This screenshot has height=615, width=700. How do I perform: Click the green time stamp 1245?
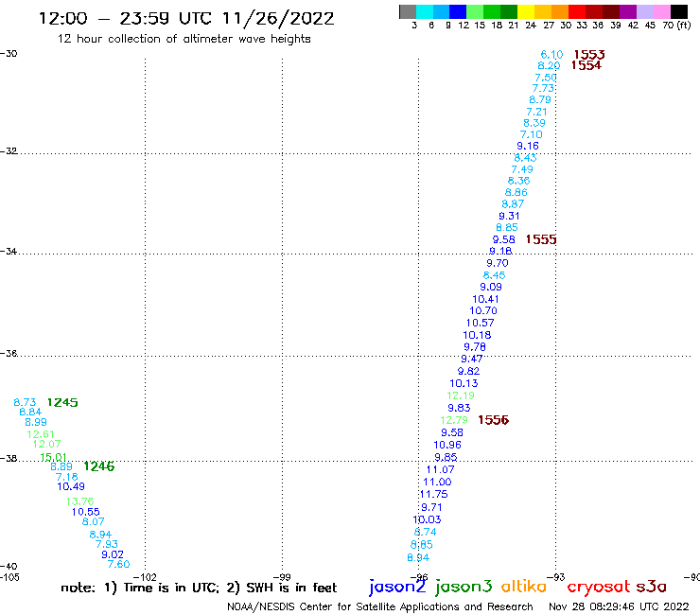(x=62, y=402)
